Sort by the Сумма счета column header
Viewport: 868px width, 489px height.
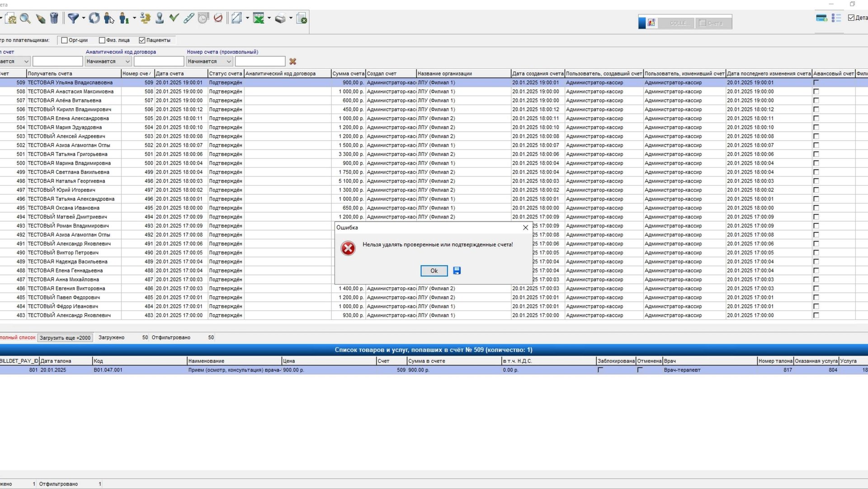(x=348, y=73)
